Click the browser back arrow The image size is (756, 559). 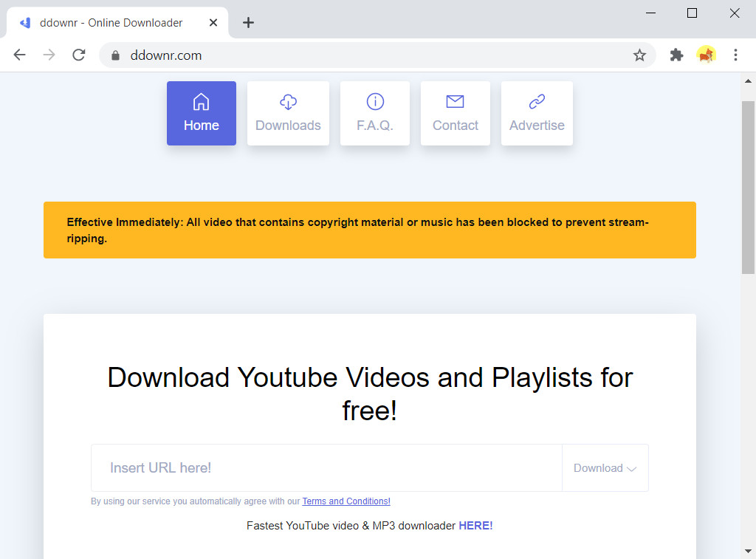coord(20,55)
